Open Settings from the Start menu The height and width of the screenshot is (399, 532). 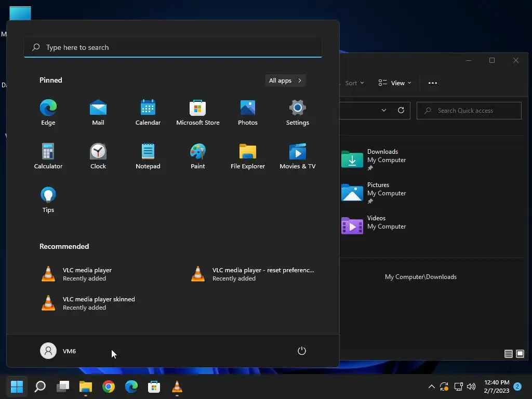click(298, 113)
